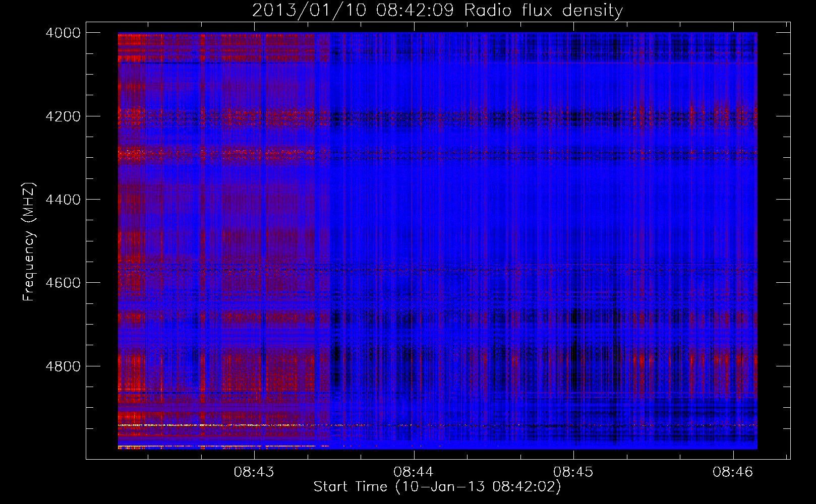
Task: Select the 4200 frequency tick label
Action: click(x=63, y=116)
